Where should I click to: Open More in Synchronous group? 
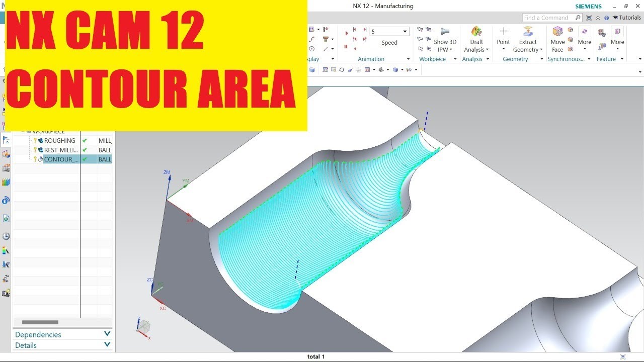(x=585, y=39)
